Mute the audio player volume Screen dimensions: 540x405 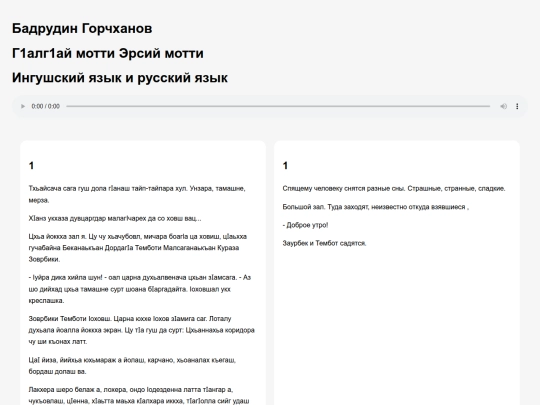click(503, 106)
